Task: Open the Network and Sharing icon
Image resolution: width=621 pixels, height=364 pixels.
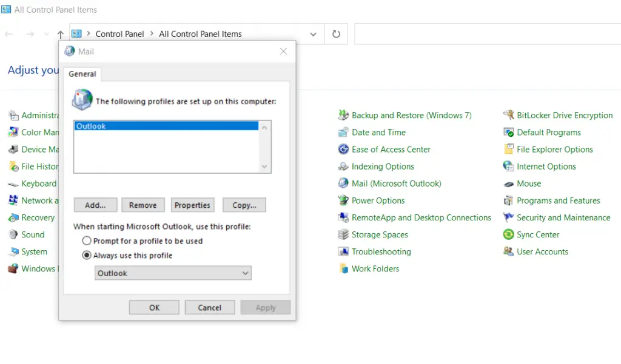Action: pos(13,200)
